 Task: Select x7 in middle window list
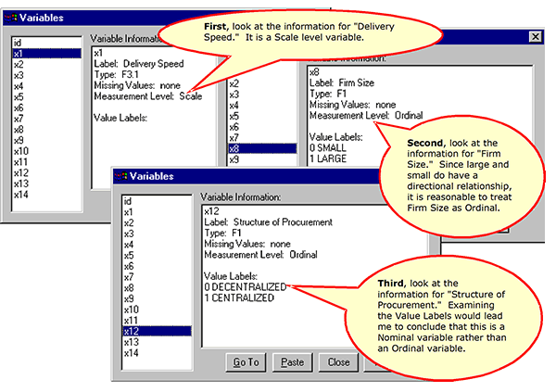(262, 138)
